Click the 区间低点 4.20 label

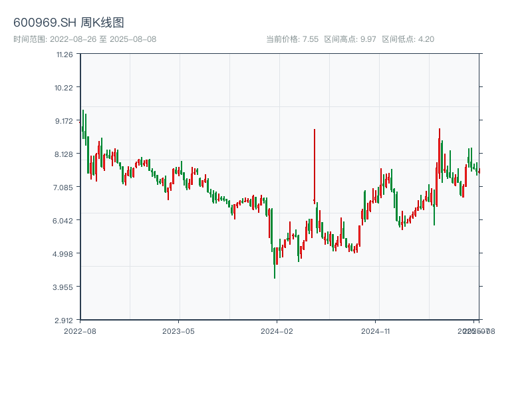[408, 39]
